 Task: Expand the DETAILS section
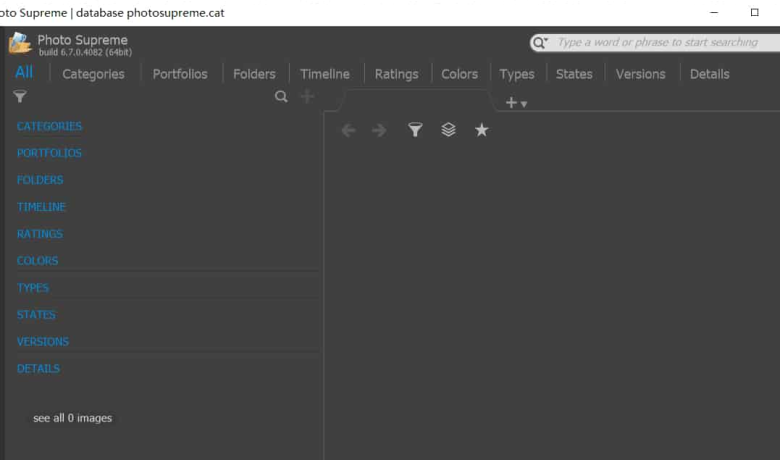pyautogui.click(x=38, y=368)
